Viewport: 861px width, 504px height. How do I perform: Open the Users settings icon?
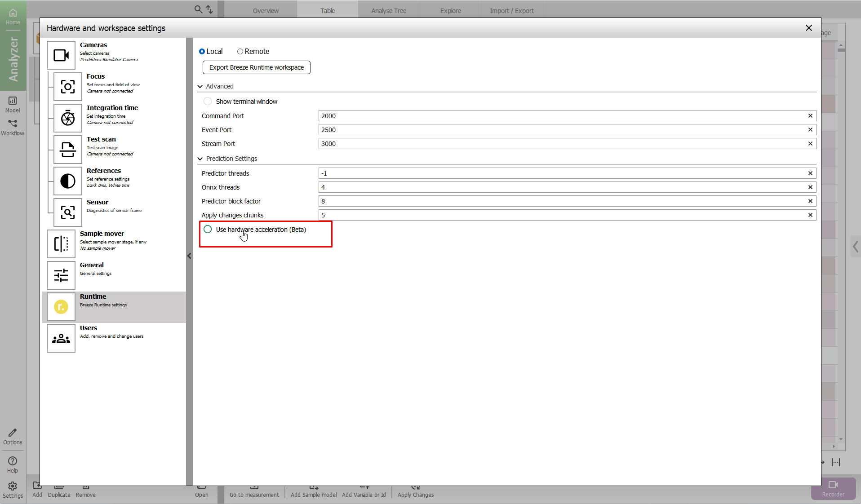click(x=61, y=338)
